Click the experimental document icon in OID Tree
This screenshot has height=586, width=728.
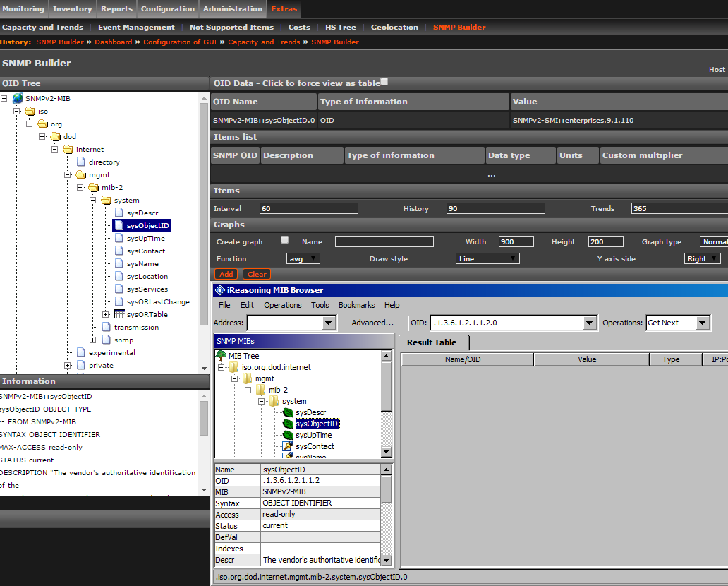click(x=81, y=352)
